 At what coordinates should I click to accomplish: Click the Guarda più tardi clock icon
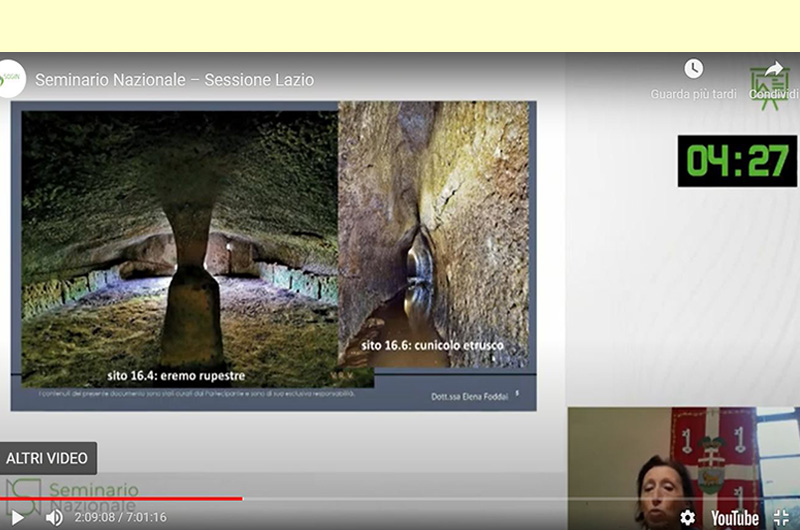693,69
